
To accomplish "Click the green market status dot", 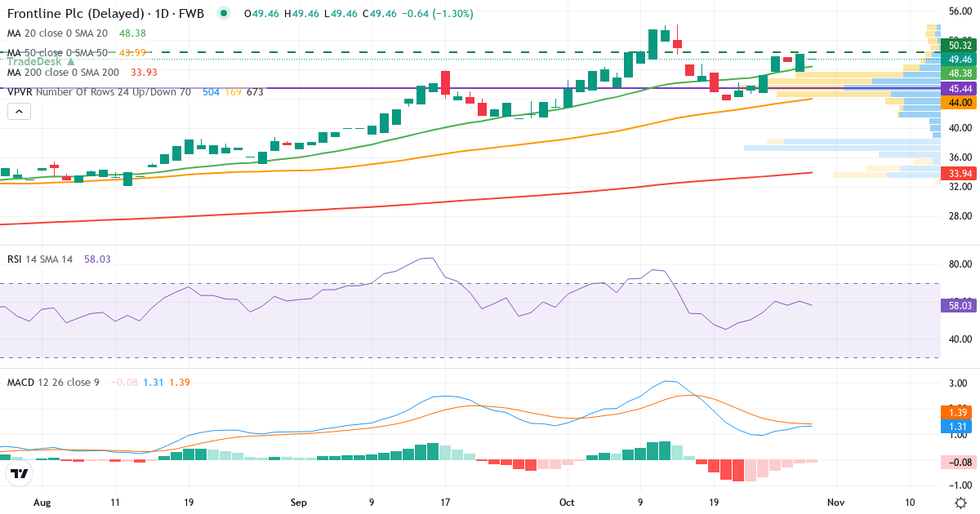I will tap(225, 14).
